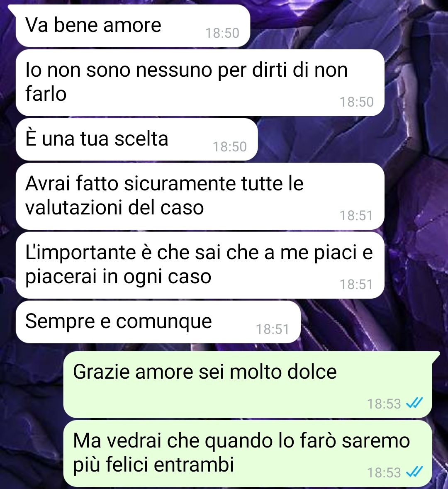Select the "Sempre e comunque" message

[x=158, y=322]
